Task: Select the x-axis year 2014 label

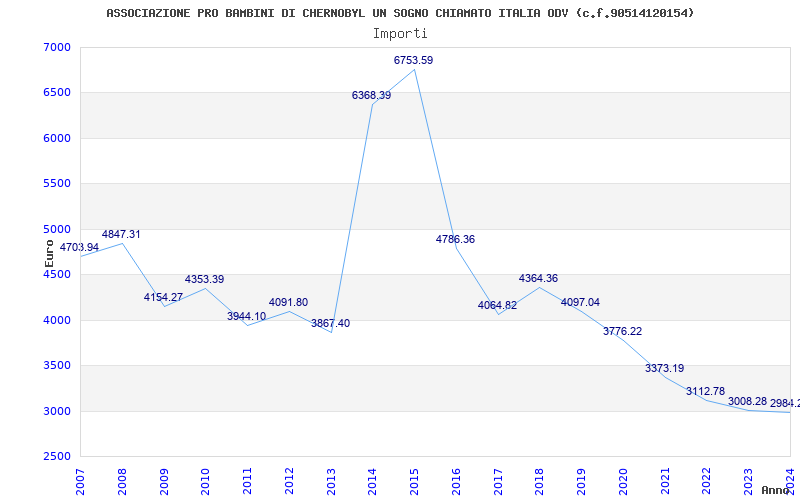Action: click(x=372, y=481)
